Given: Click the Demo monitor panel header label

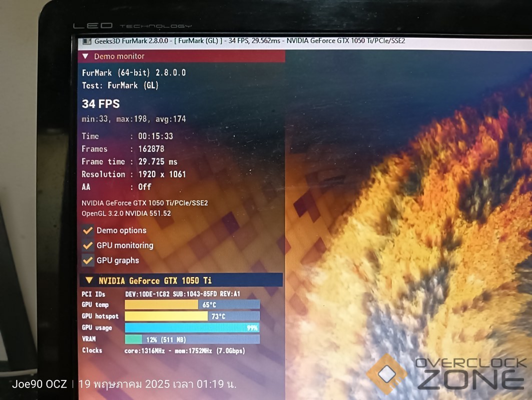Looking at the screenshot, I should click(x=119, y=56).
